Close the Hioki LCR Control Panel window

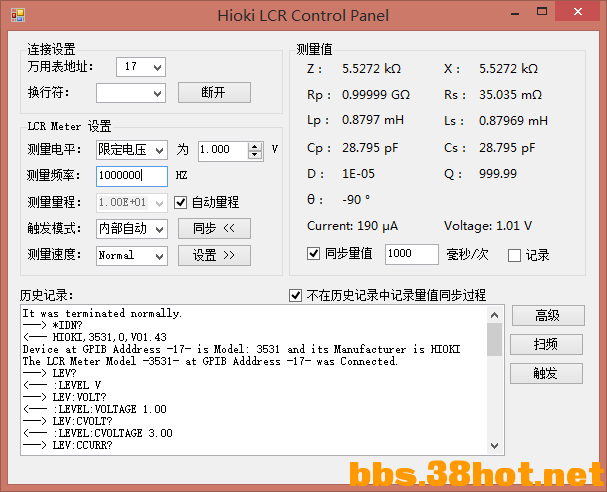[x=578, y=12]
